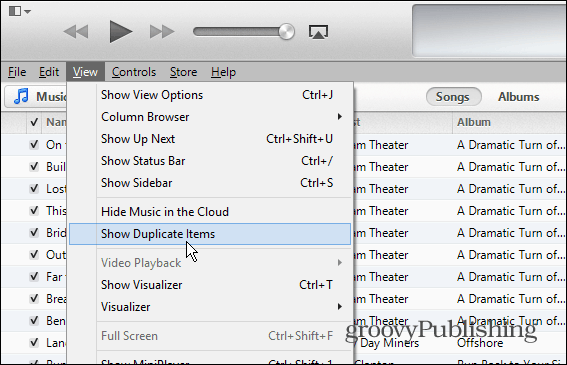Uncheck the song starting with 'Out'
Screen dimensions: 567x365
click(34, 255)
